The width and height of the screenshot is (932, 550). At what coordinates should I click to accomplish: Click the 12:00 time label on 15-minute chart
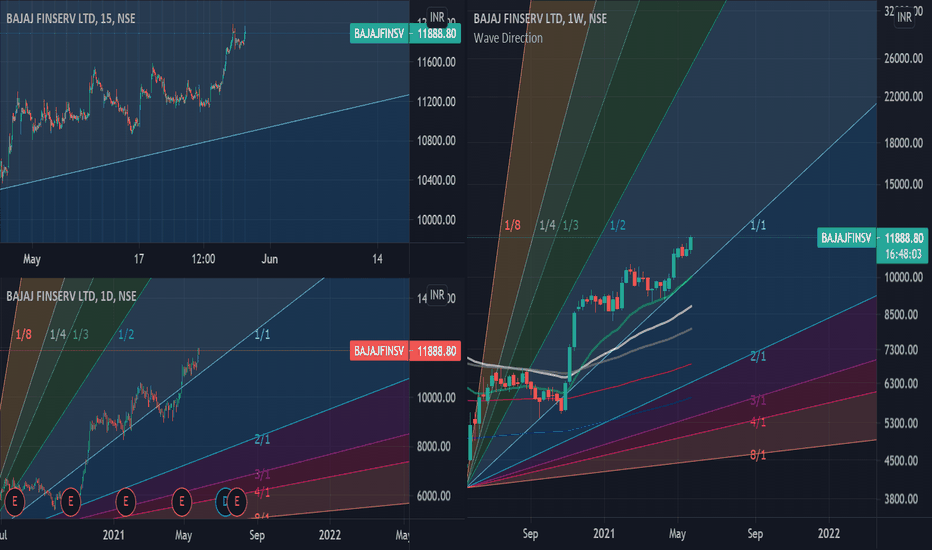click(x=203, y=259)
